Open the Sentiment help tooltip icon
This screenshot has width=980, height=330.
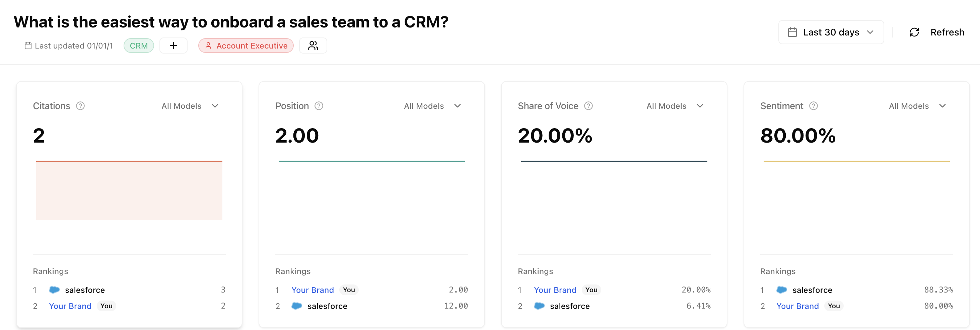813,106
